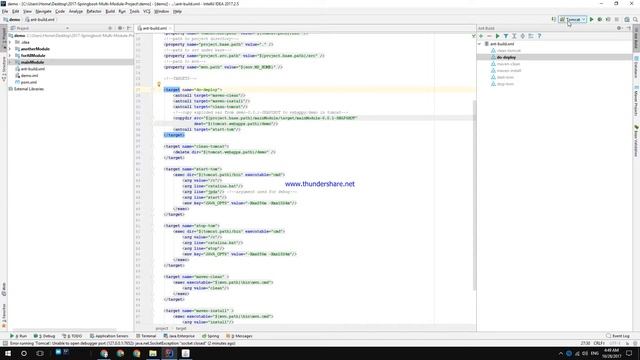Expand the module below anotherModule in the Project tree

pyautogui.click(x=10, y=56)
